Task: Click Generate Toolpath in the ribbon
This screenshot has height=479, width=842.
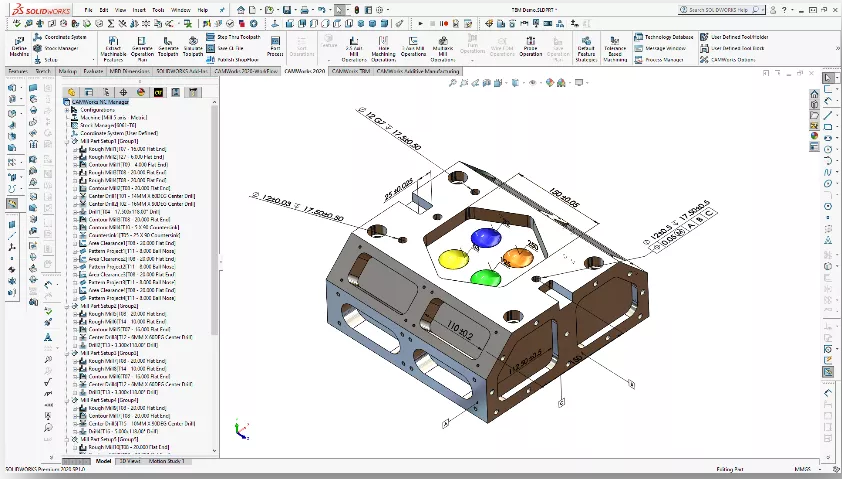Action: [x=168, y=47]
